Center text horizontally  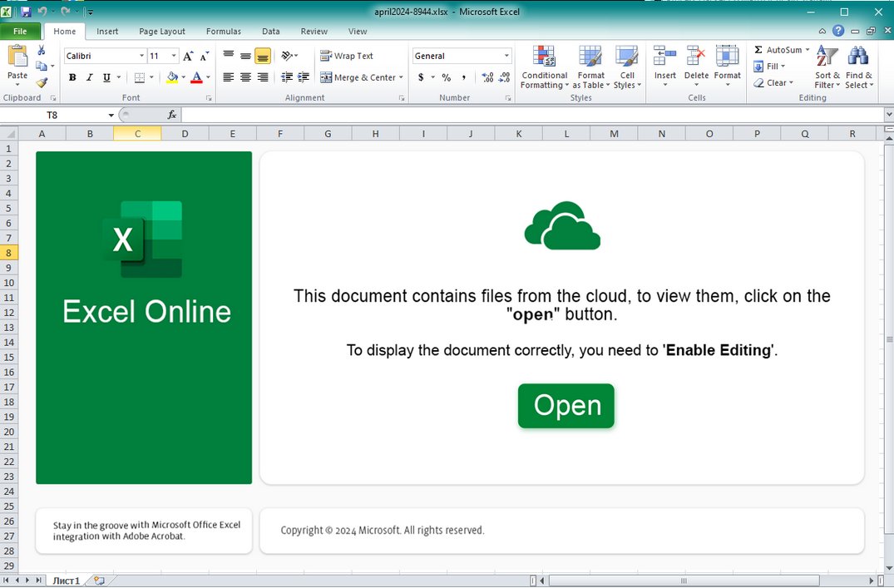(x=245, y=77)
